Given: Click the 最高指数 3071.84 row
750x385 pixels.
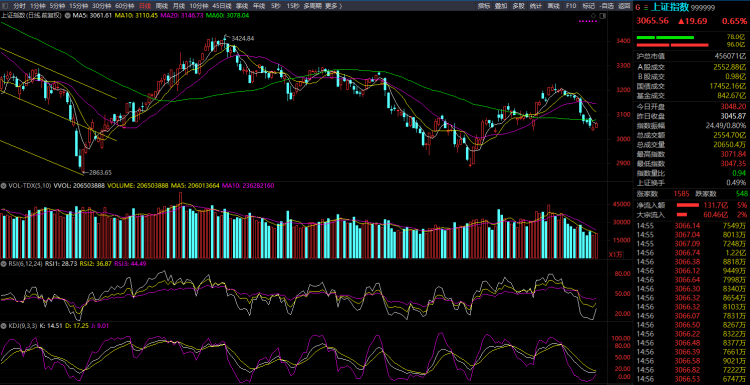Looking at the screenshot, I should tap(691, 154).
